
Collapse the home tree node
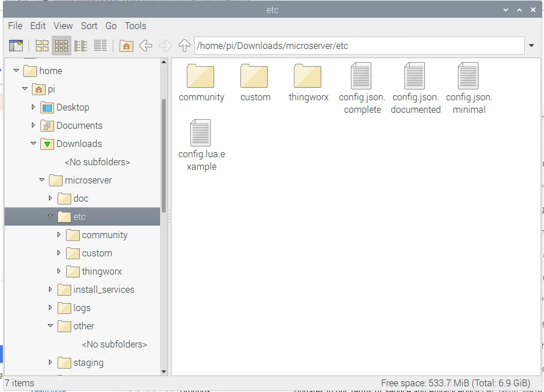click(x=16, y=71)
